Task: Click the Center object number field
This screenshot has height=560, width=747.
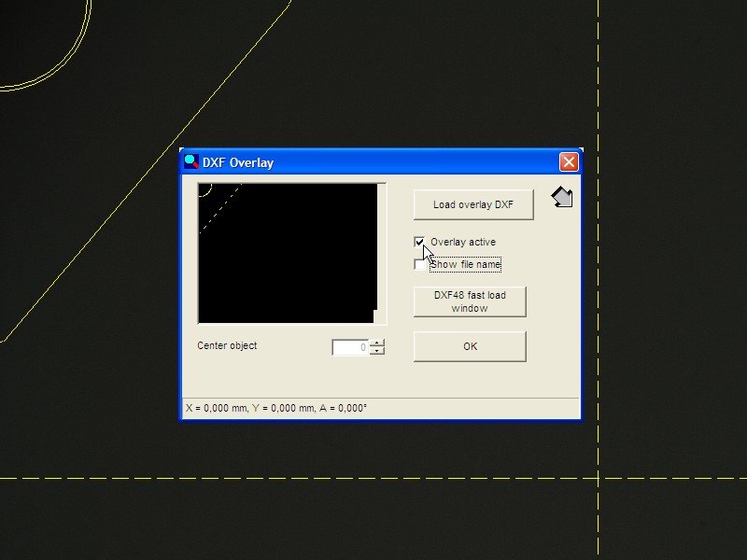Action: pos(351,347)
